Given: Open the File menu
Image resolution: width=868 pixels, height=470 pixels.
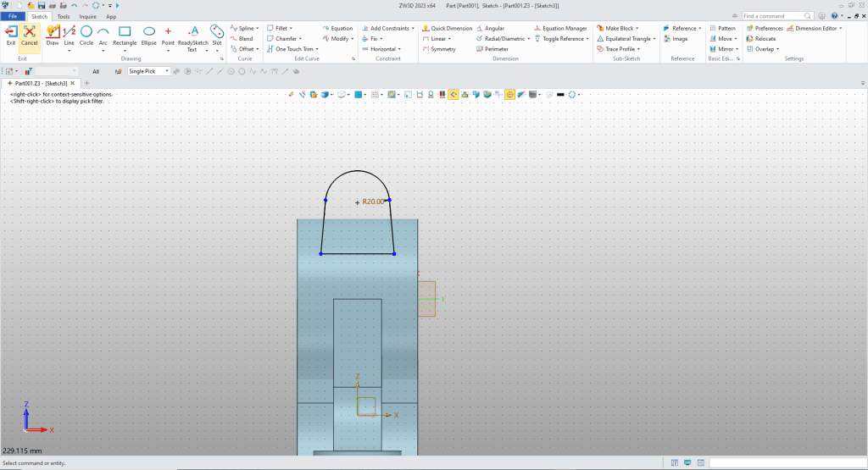Looking at the screenshot, I should click(14, 16).
